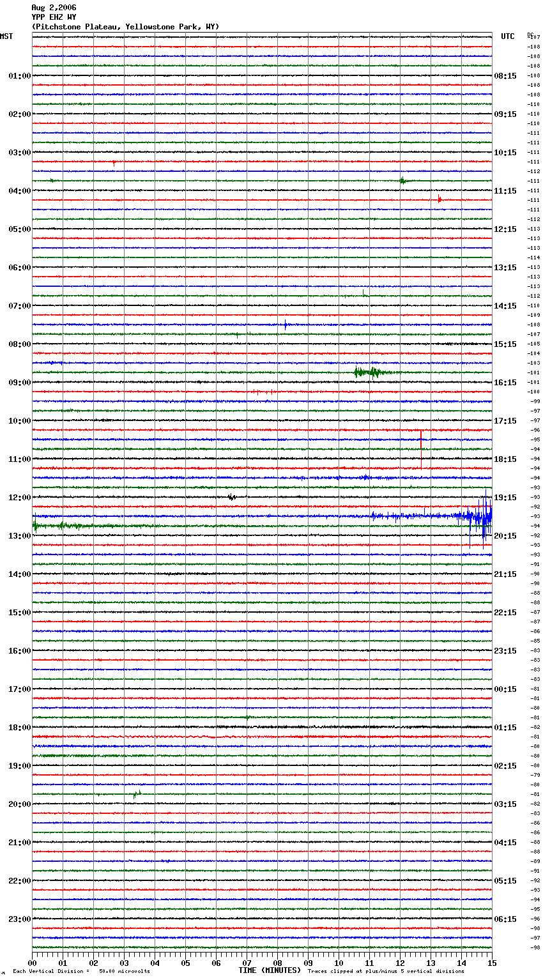The width and height of the screenshot is (543, 980).
Task: Click the UTC time label '10:15'
Action: point(505,153)
